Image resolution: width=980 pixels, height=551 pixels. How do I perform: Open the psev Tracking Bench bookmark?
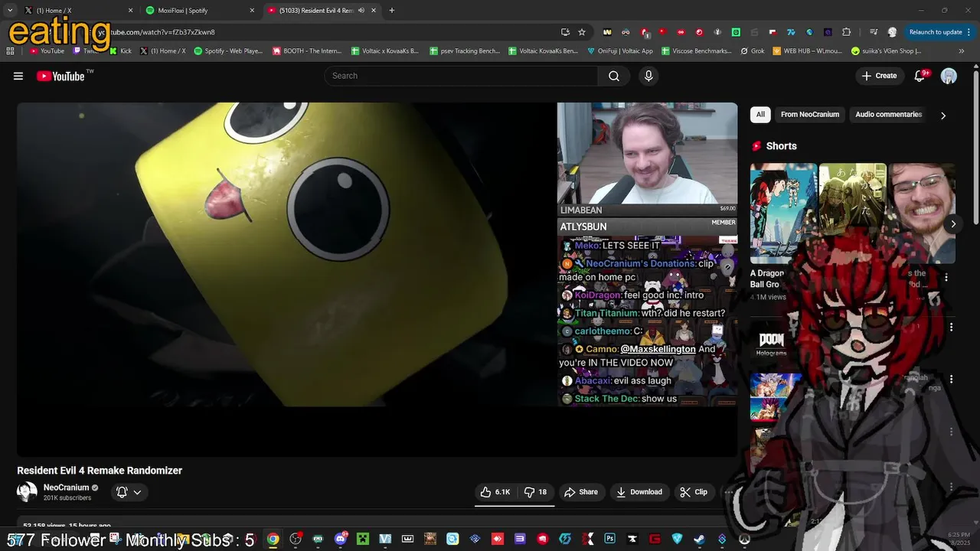[465, 51]
